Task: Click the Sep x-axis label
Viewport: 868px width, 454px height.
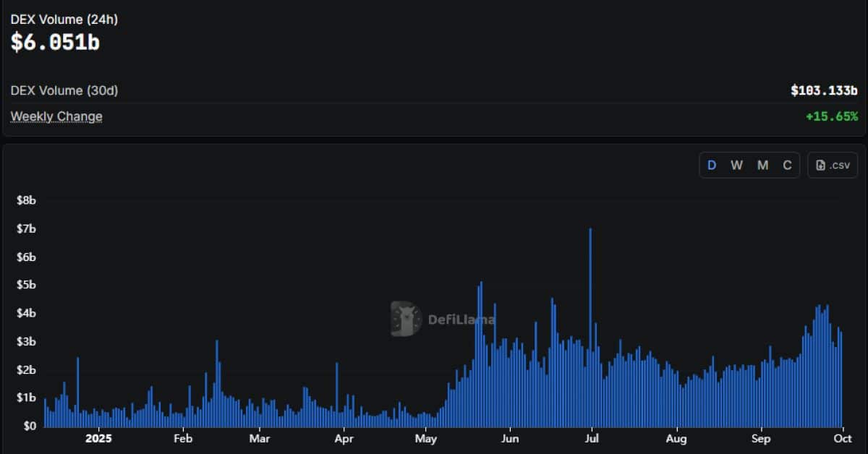Action: point(761,438)
